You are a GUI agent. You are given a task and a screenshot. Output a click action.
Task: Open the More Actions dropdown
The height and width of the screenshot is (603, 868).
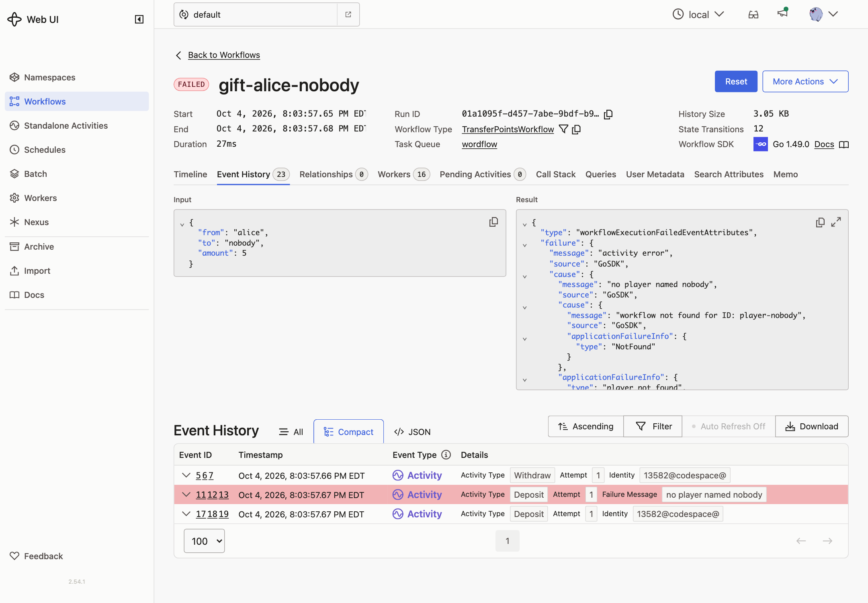click(805, 82)
